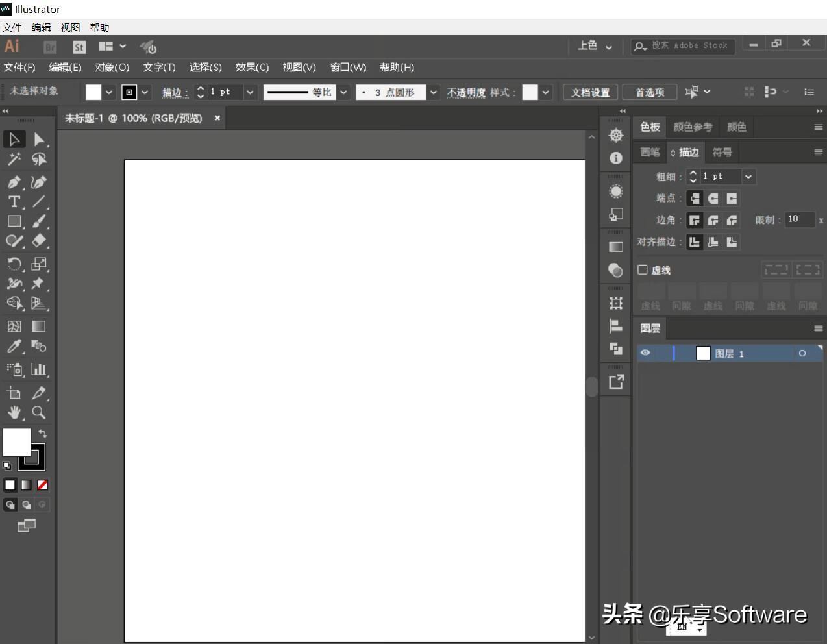Hide 图层 1 with its eye toggle
This screenshot has width=827, height=644.
click(645, 353)
